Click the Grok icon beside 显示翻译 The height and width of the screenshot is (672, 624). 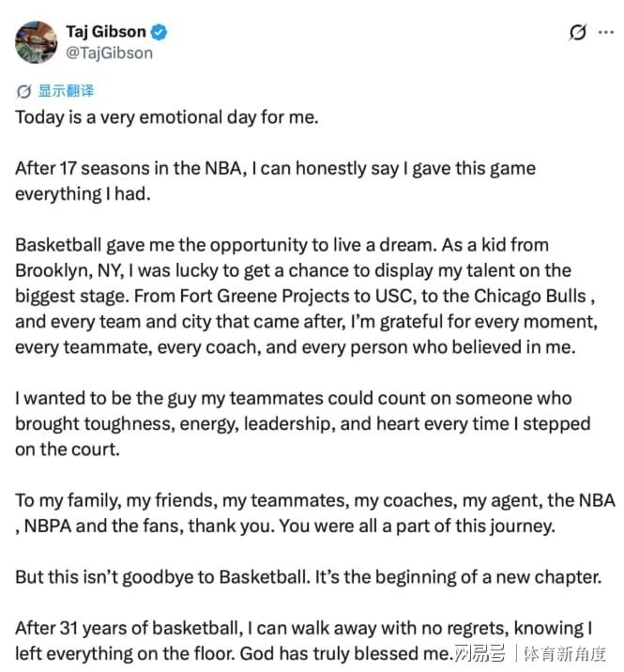click(23, 91)
